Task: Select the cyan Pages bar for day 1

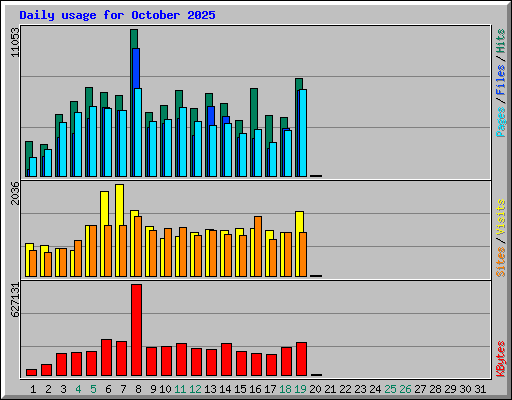Action: pyautogui.click(x=33, y=167)
